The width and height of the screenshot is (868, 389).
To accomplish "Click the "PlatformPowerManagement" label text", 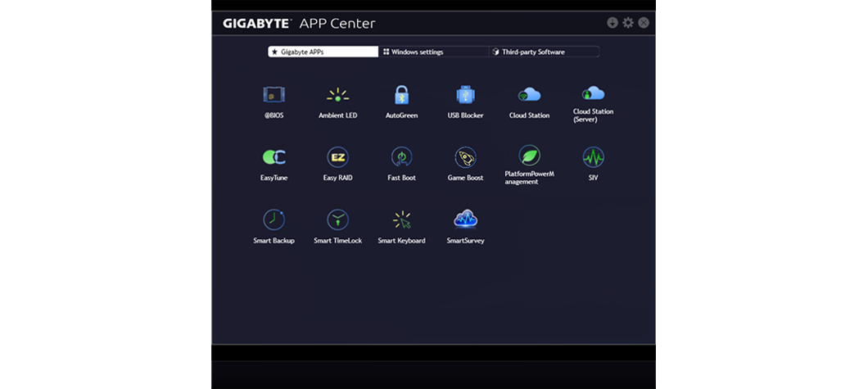I will pyautogui.click(x=529, y=178).
